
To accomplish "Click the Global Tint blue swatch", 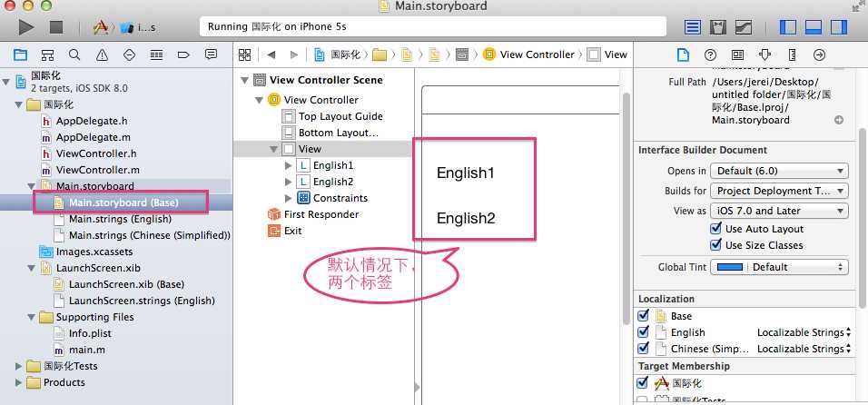I will 730,267.
